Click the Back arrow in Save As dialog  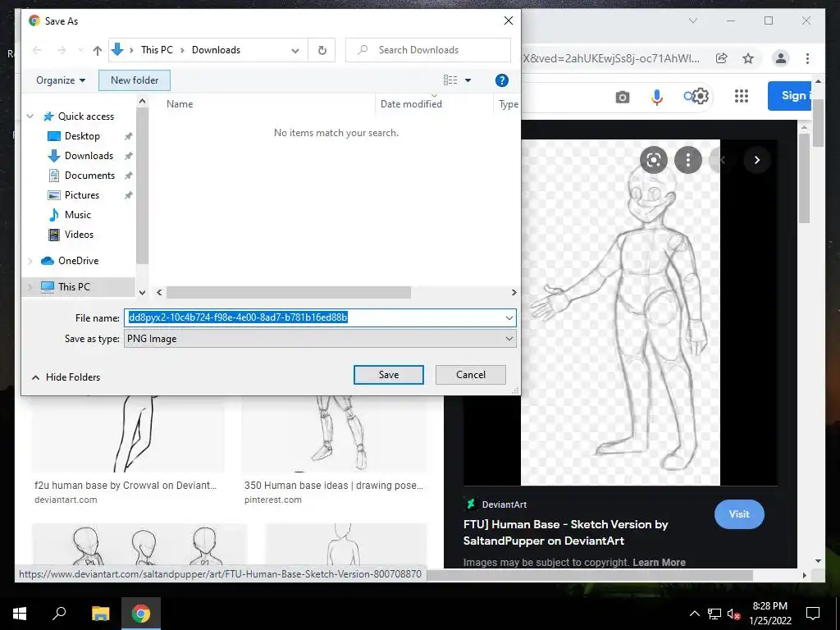tap(37, 50)
